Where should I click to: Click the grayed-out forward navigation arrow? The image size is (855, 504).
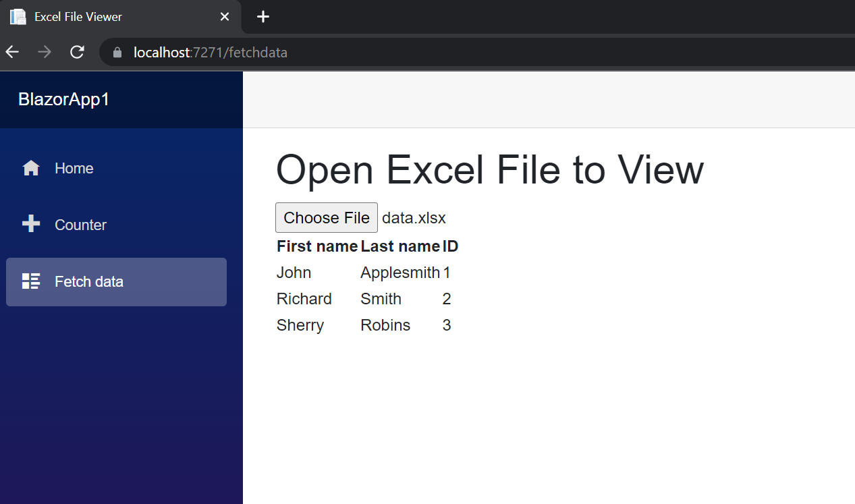tap(44, 51)
